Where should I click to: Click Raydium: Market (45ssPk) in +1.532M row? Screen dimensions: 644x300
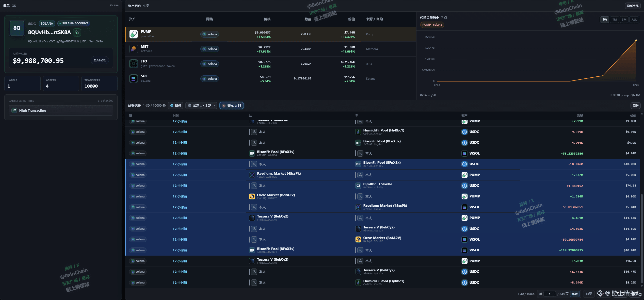pos(279,173)
